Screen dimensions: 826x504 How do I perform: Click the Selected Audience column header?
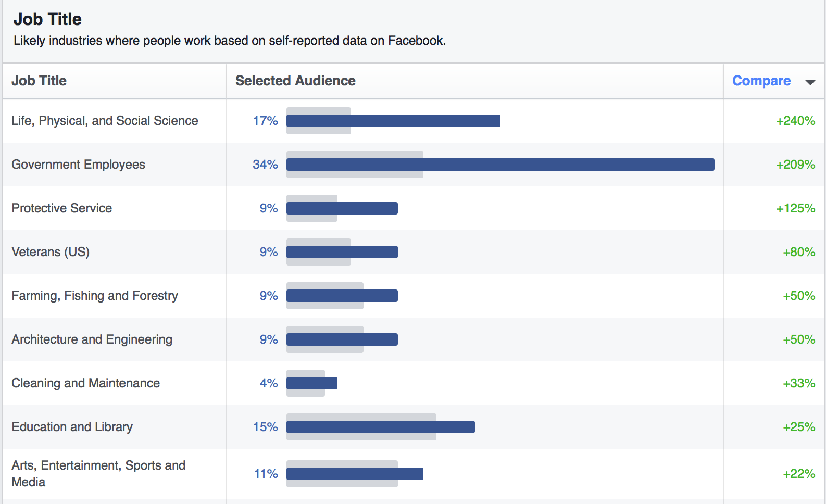point(295,81)
